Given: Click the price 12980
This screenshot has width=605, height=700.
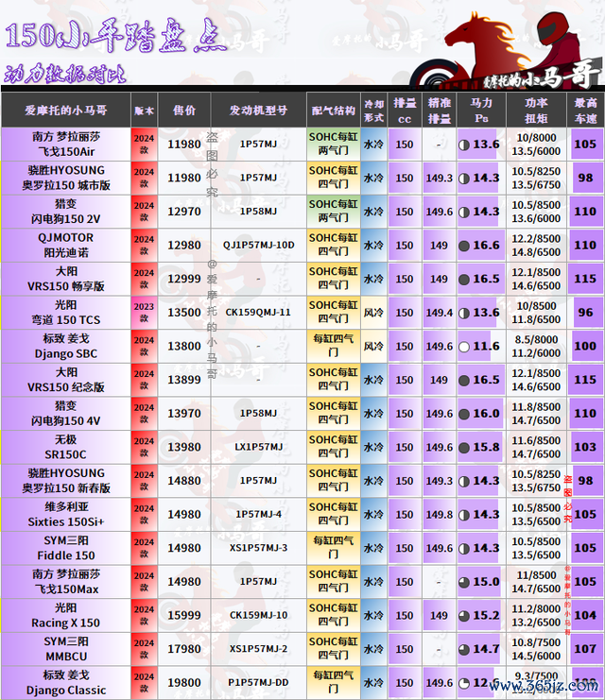Looking at the screenshot, I should tap(184, 246).
